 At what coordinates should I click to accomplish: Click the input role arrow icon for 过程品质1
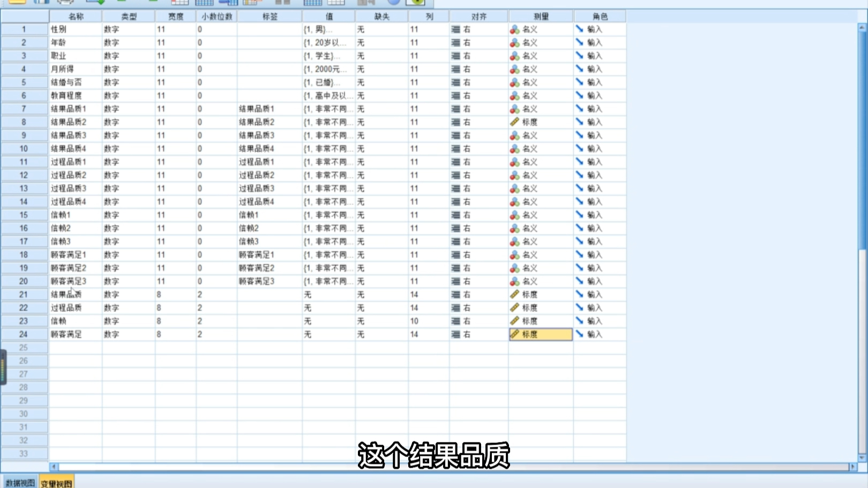579,162
